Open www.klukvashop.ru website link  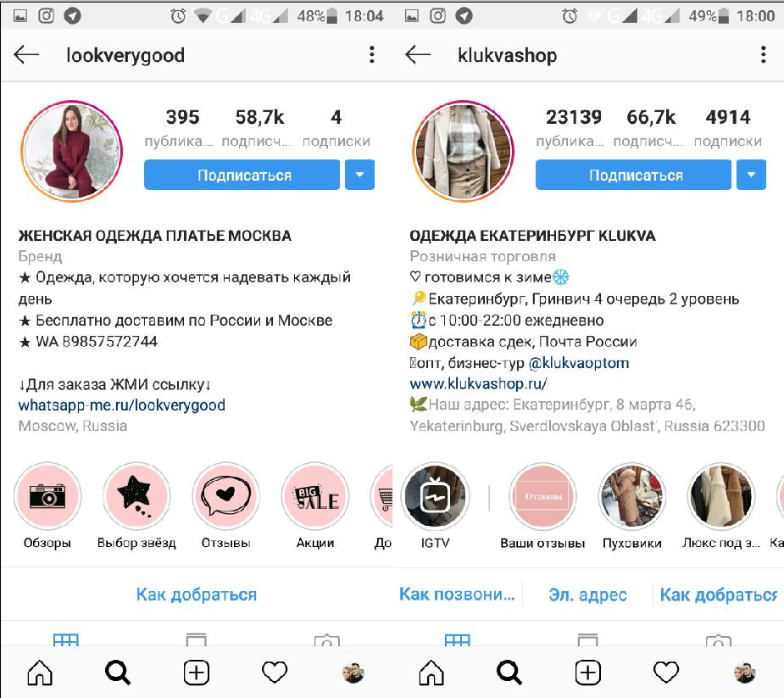pos(478,384)
